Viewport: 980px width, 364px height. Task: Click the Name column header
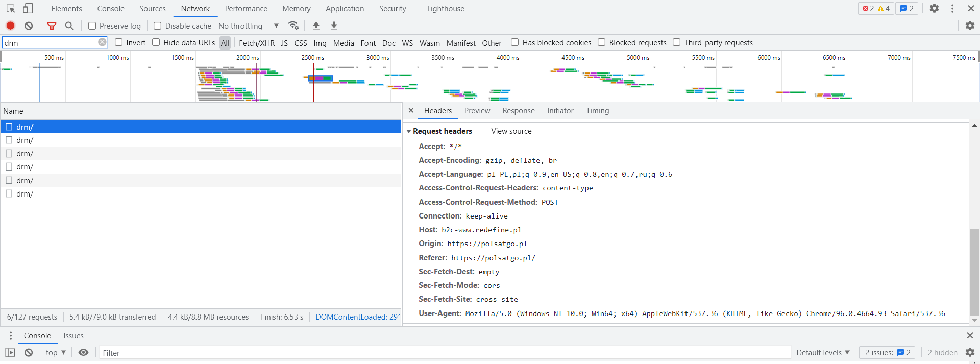click(201, 111)
